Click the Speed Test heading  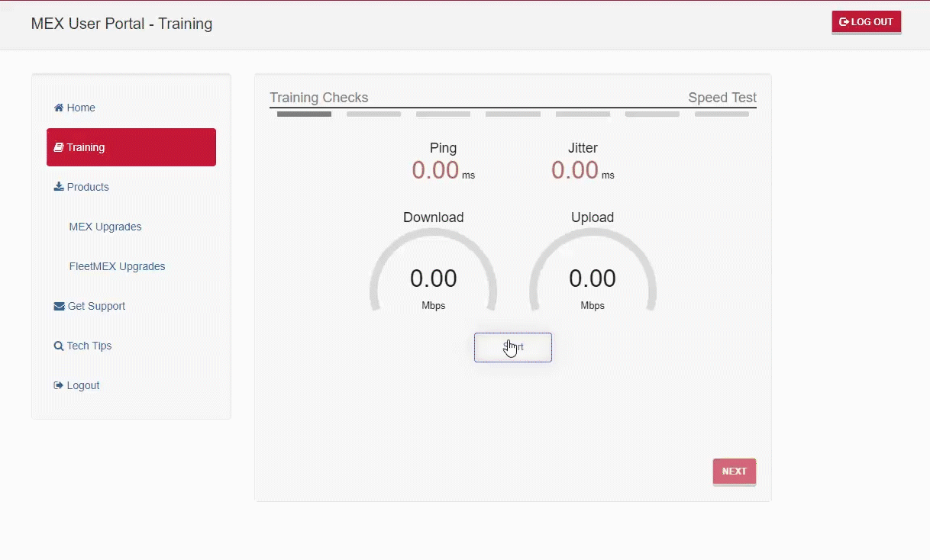click(722, 98)
